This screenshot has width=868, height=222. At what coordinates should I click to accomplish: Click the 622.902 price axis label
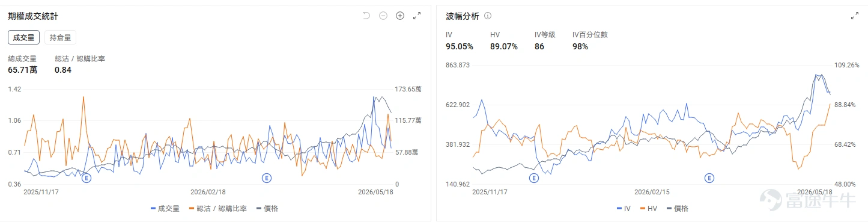click(x=457, y=105)
